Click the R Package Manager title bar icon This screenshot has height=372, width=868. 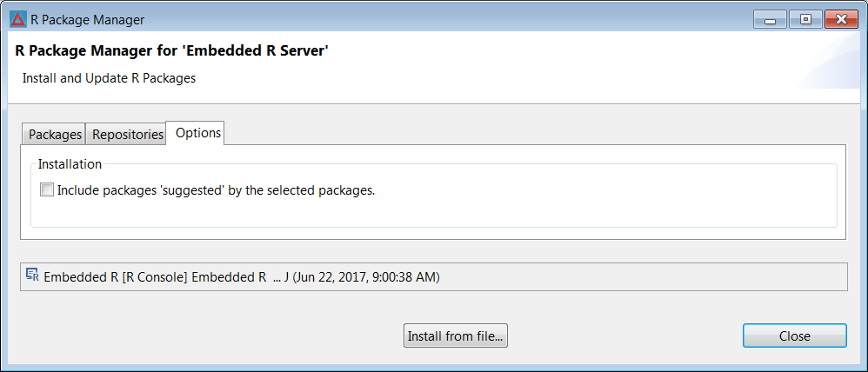pos(17,20)
